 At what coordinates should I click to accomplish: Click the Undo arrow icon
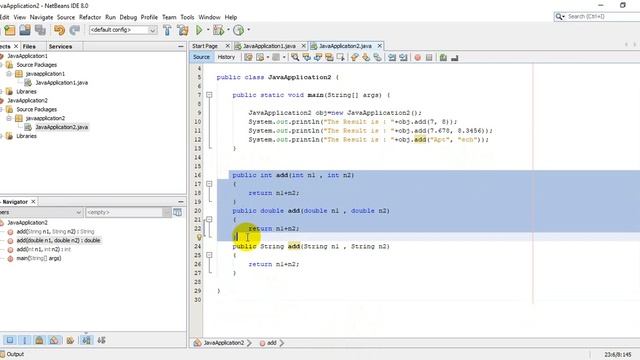[60, 30]
